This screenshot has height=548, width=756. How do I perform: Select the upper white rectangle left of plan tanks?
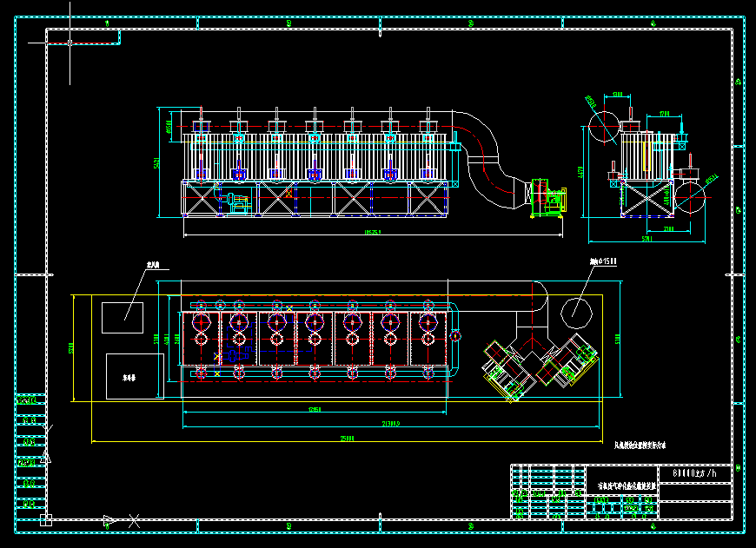[123, 318]
